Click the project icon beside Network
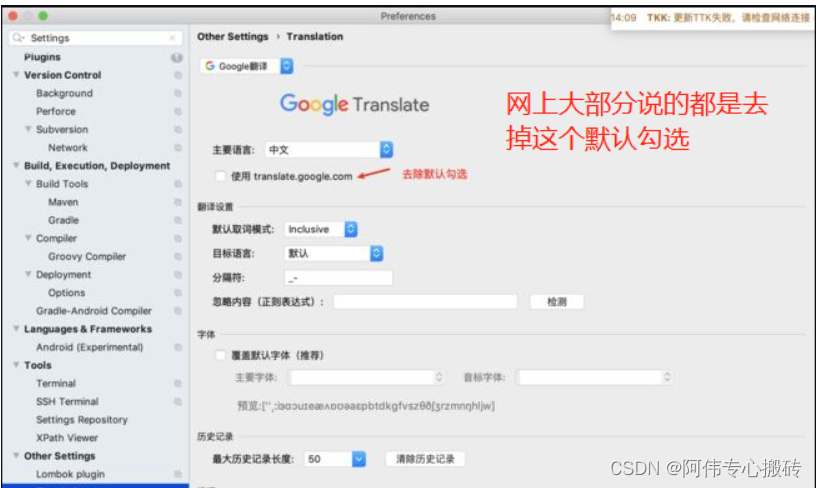 [178, 148]
